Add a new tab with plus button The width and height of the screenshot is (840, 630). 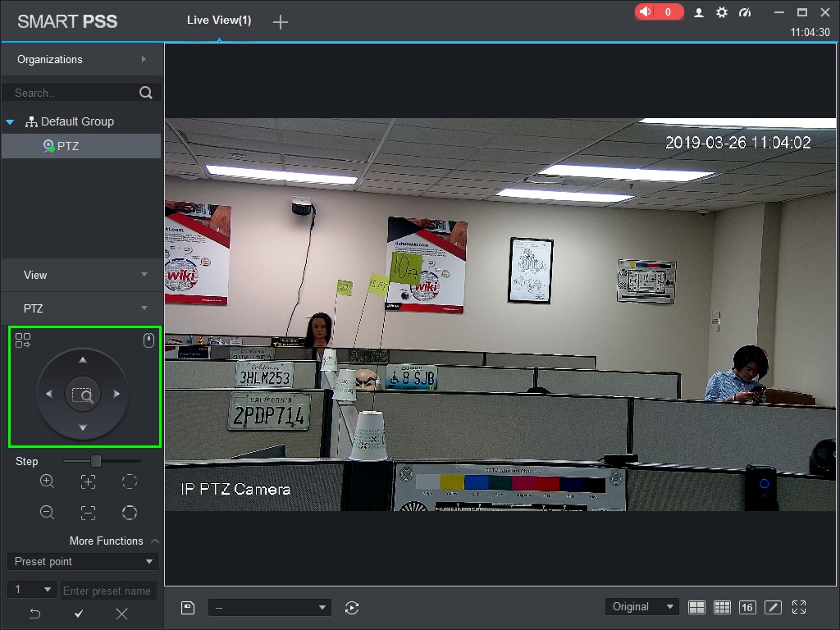pos(281,22)
